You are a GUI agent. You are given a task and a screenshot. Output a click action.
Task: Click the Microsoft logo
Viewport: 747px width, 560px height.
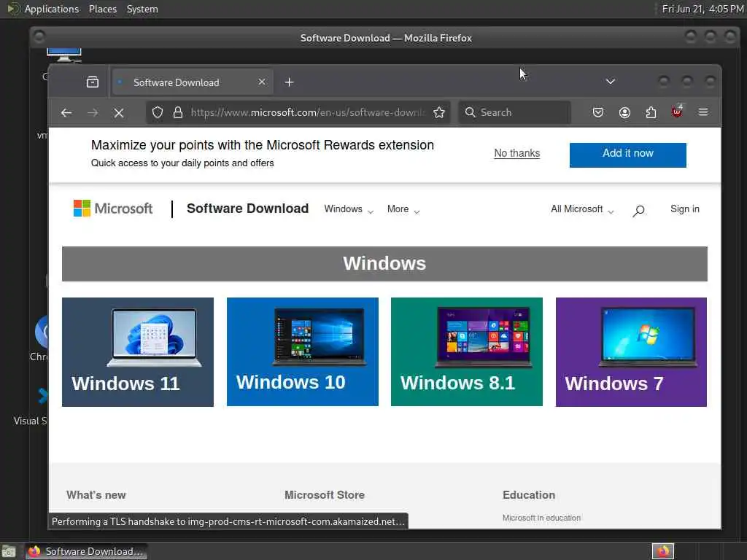[113, 209]
